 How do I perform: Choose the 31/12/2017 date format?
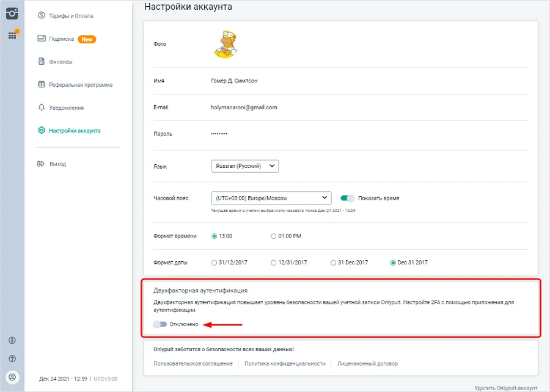click(x=214, y=263)
